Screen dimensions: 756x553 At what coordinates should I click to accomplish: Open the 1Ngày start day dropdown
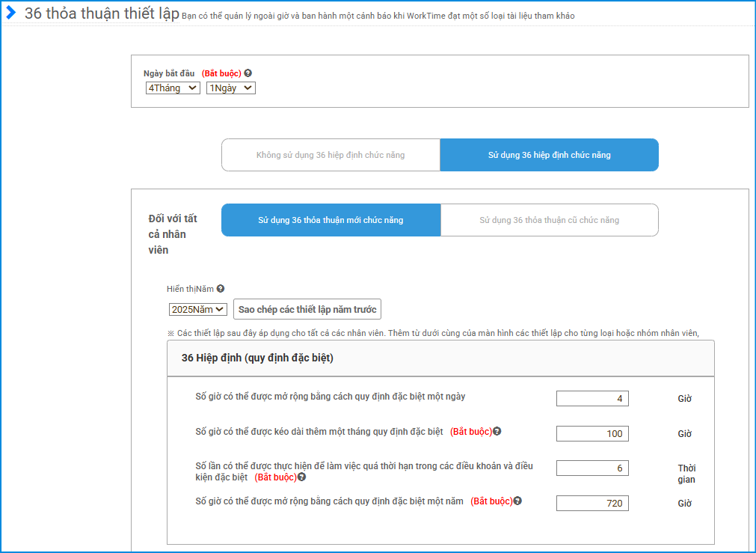tap(230, 88)
